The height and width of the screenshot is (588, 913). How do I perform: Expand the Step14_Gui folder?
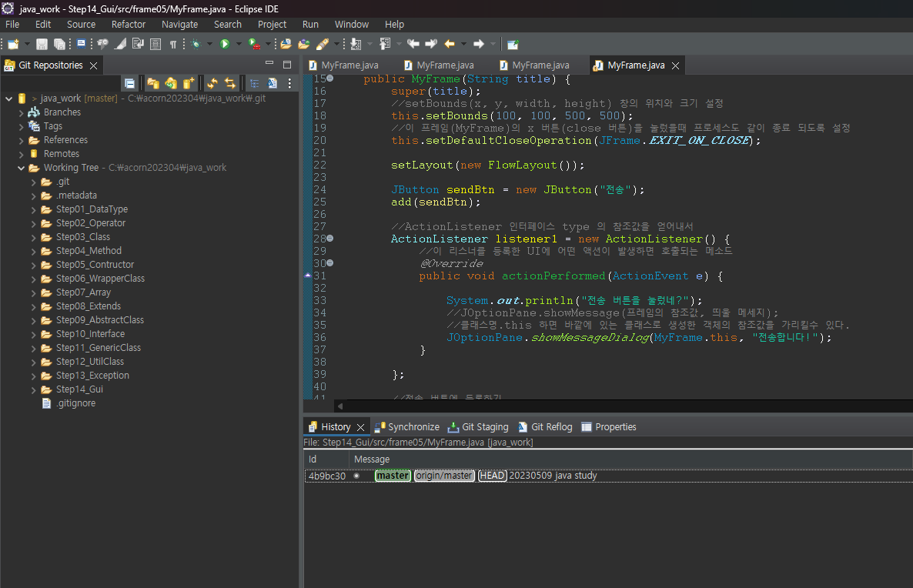point(34,389)
